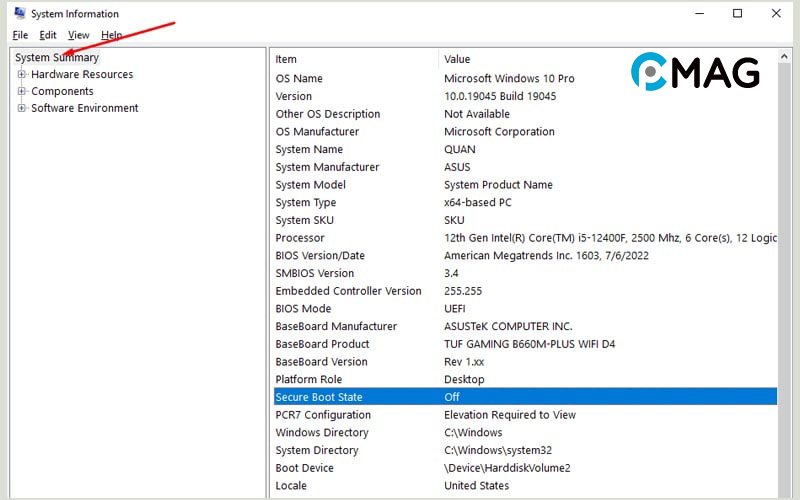
Task: Select the System Manufacturer row
Action: pos(526,167)
